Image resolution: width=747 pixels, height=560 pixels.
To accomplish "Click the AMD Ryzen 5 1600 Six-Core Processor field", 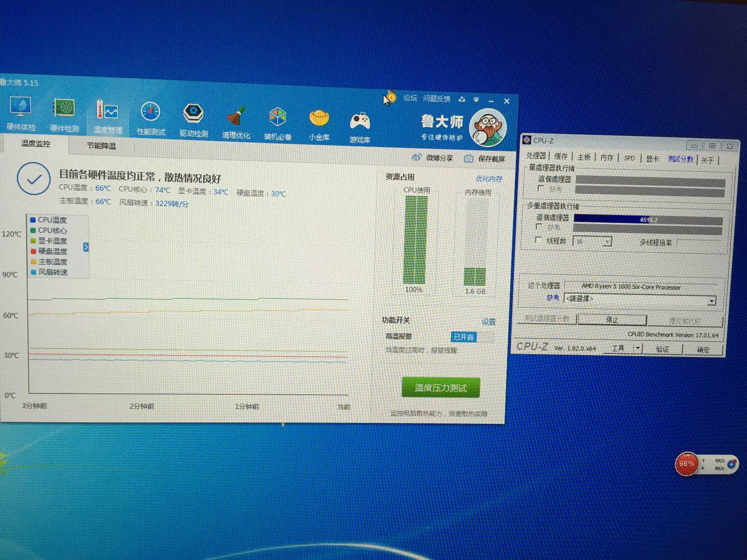I will coord(641,287).
